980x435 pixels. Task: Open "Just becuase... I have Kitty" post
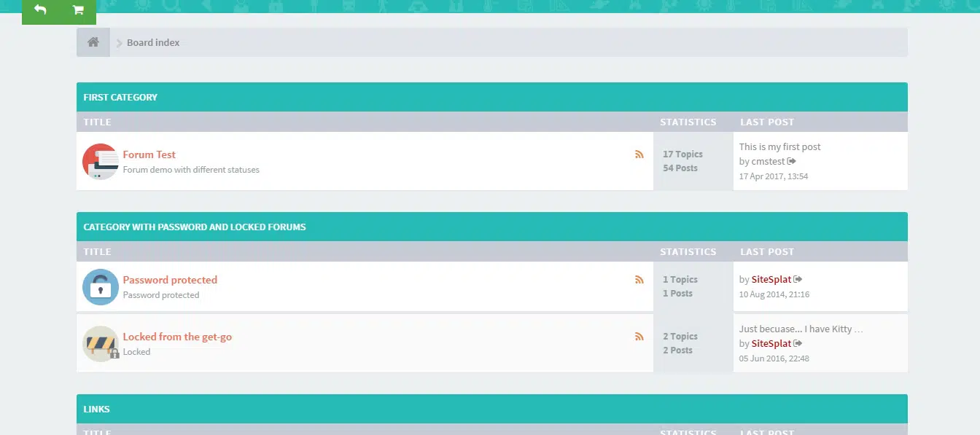tap(801, 329)
